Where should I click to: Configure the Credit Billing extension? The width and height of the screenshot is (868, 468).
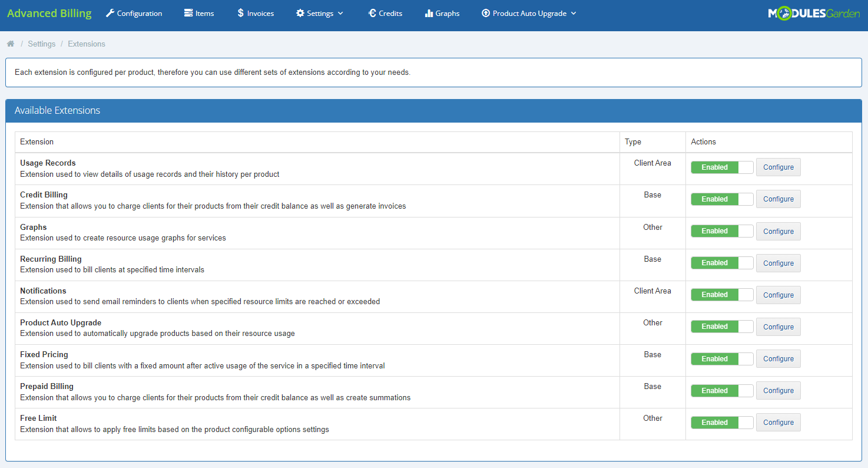778,199
